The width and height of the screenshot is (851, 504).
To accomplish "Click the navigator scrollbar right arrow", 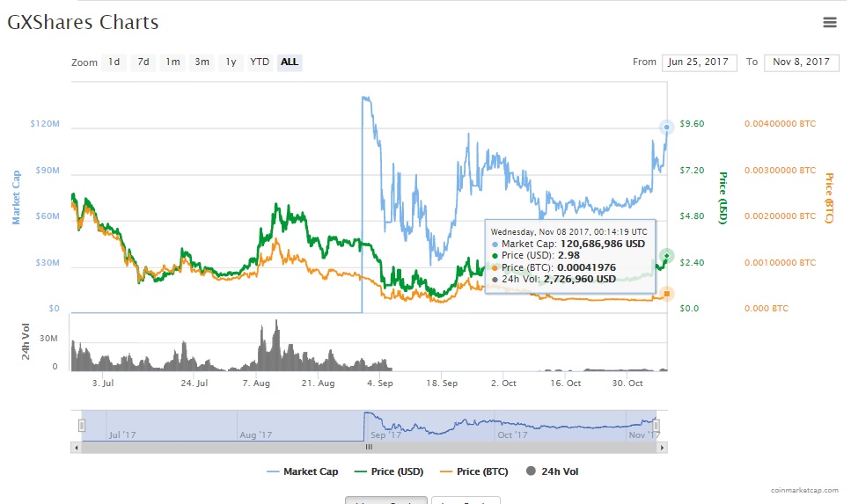I will click(x=662, y=448).
